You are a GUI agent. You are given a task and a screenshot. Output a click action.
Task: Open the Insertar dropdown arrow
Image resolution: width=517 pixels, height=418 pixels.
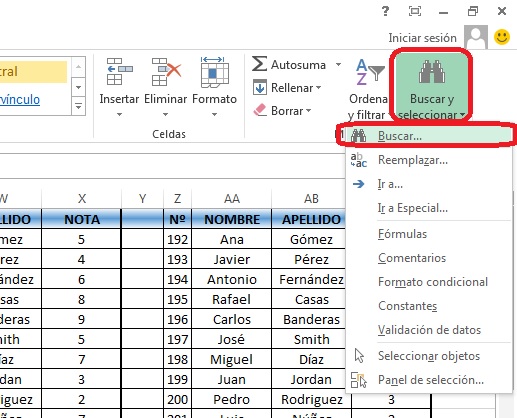119,114
